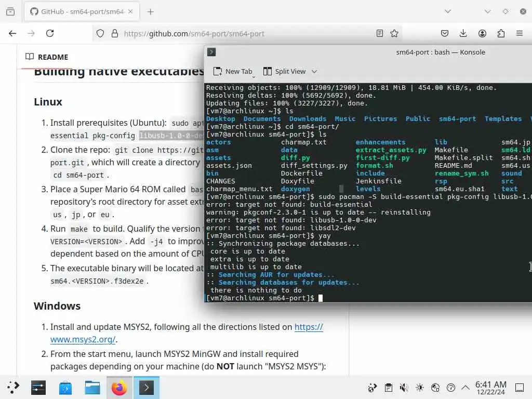Close the GitHub sm64-port tab
532x399 pixels.
click(x=130, y=11)
